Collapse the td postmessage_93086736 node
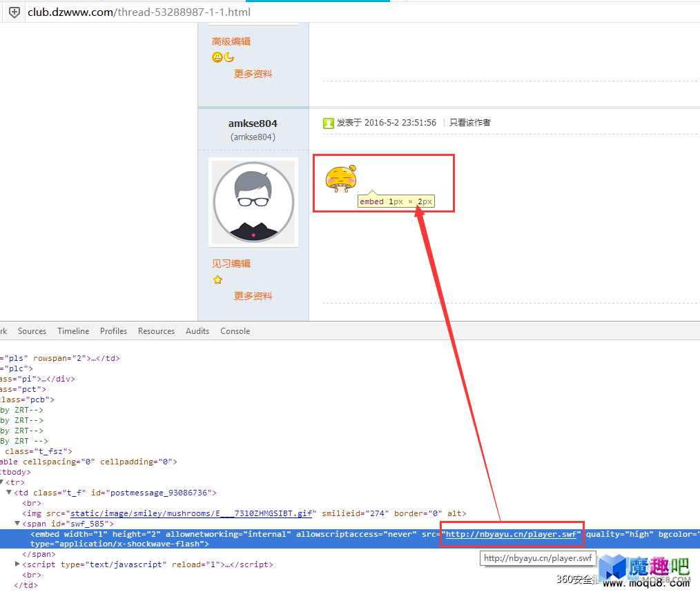700x592 pixels. 9,492
